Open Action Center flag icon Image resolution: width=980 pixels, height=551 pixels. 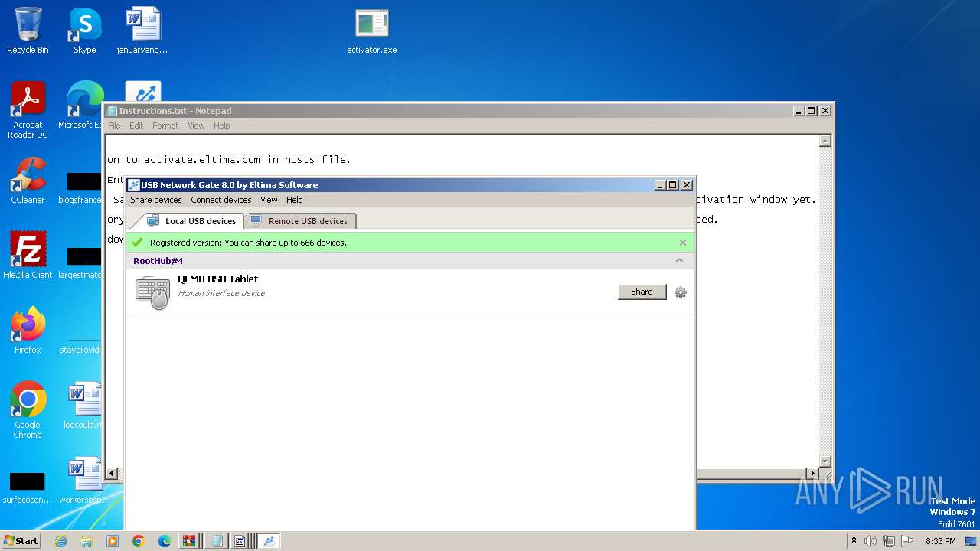907,541
